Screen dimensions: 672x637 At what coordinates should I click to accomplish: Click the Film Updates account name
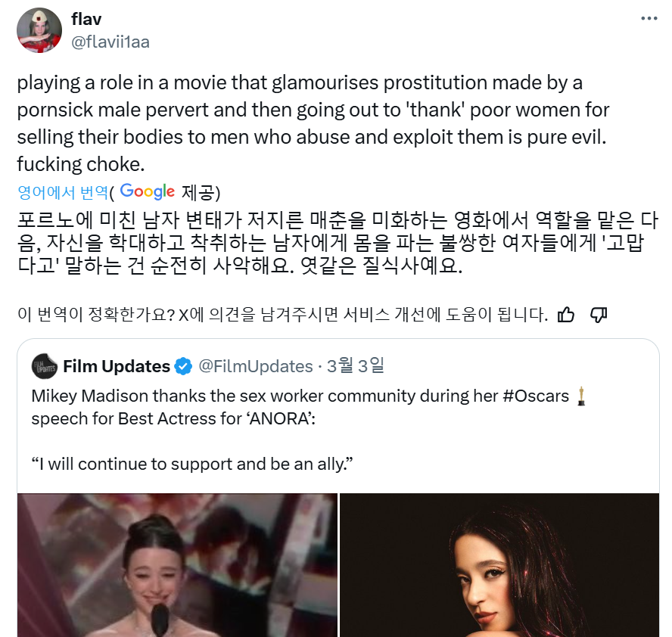[x=117, y=366]
